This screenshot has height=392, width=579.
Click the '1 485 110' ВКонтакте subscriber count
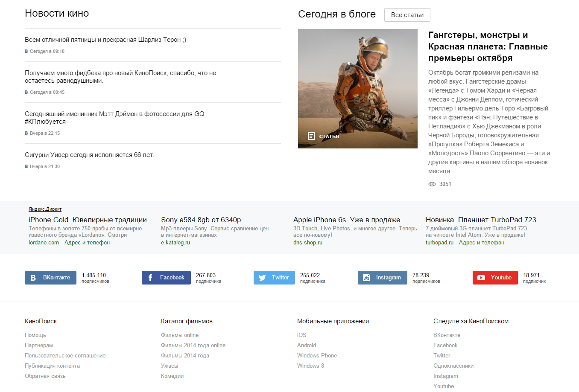94,276
